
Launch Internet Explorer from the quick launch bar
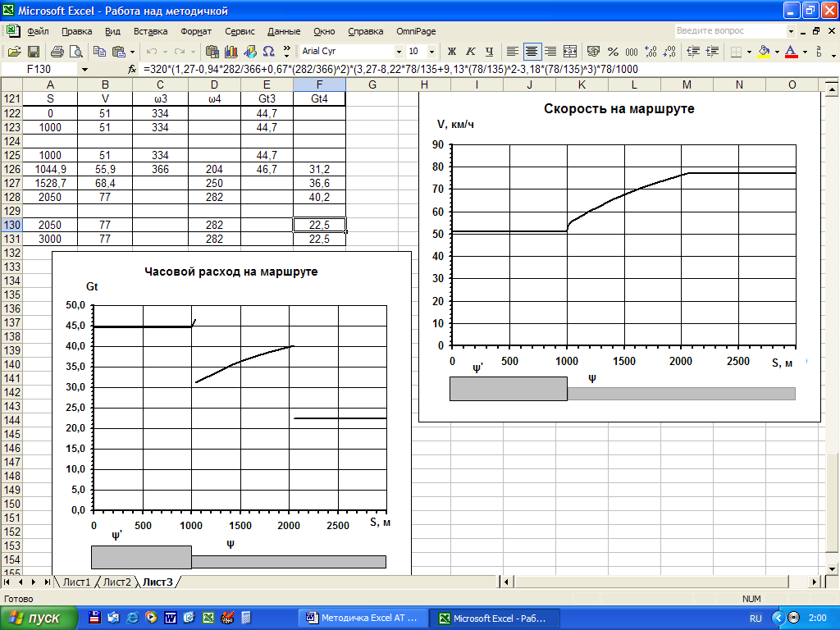tap(132, 618)
